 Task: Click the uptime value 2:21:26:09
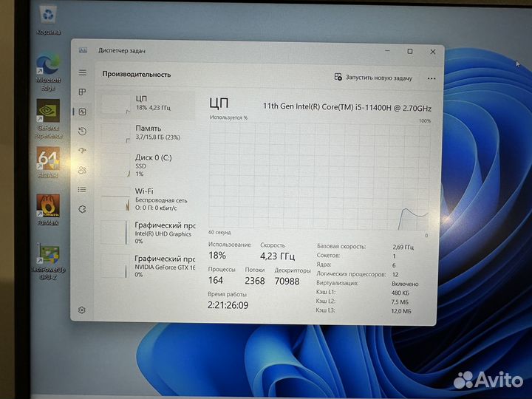coord(228,305)
